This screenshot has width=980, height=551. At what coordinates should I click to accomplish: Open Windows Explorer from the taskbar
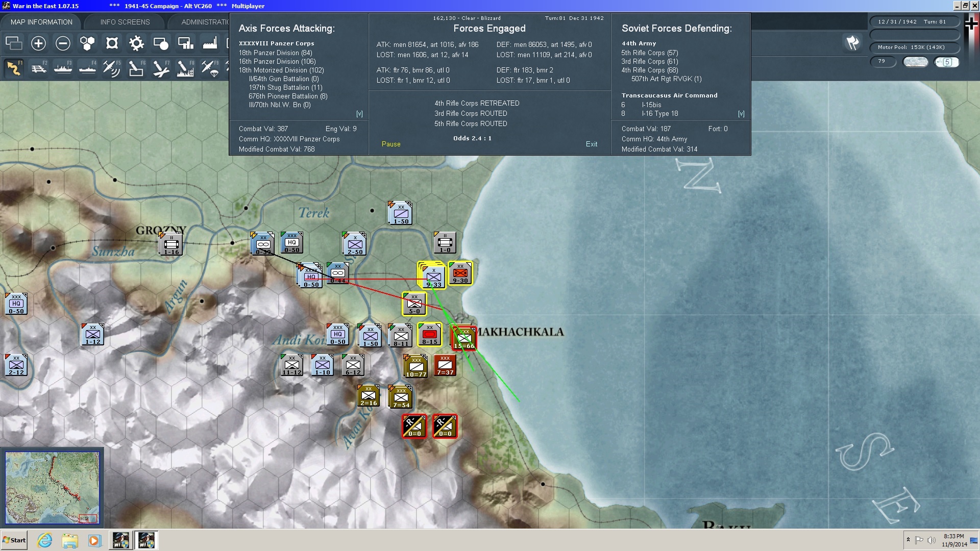coord(70,540)
